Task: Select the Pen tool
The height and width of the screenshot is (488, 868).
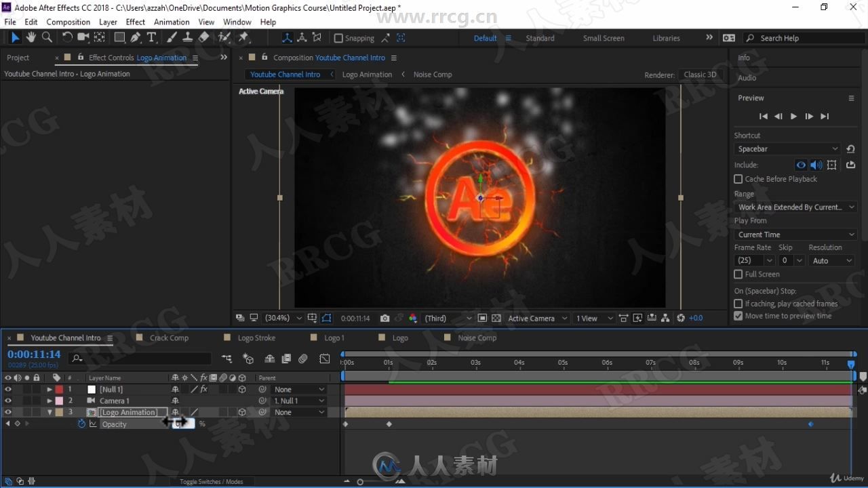Action: click(136, 37)
